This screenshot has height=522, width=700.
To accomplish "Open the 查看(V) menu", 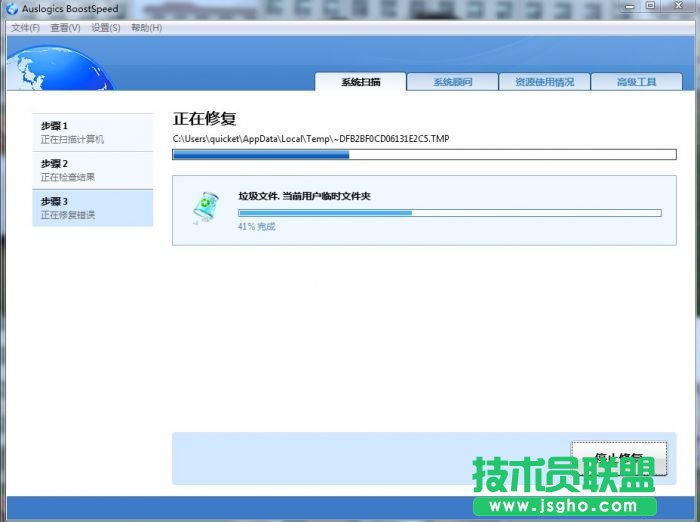I will pyautogui.click(x=65, y=28).
